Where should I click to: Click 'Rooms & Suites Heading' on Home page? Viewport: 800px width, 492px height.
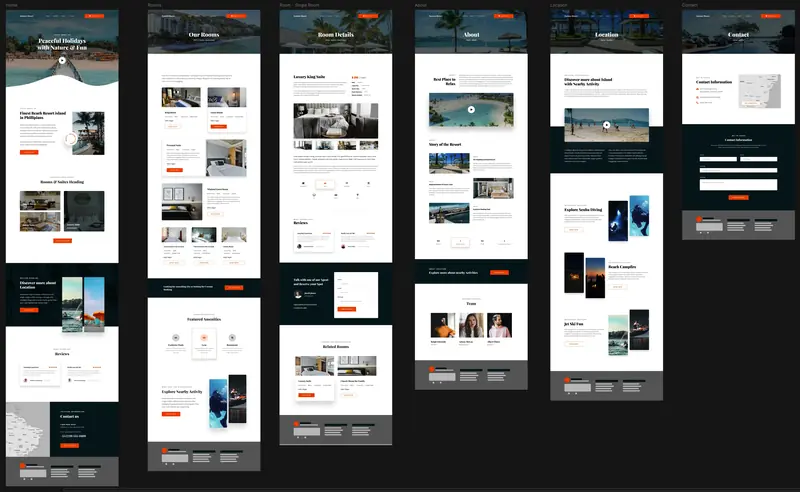click(x=62, y=182)
